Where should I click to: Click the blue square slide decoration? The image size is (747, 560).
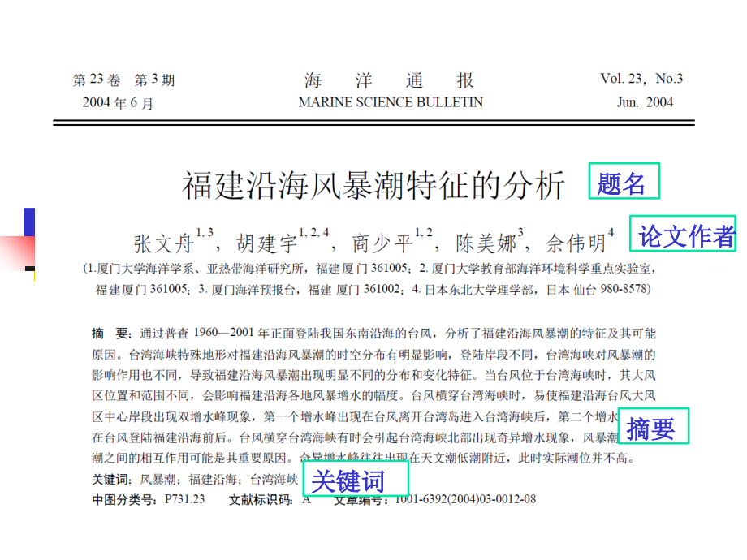tap(29, 222)
